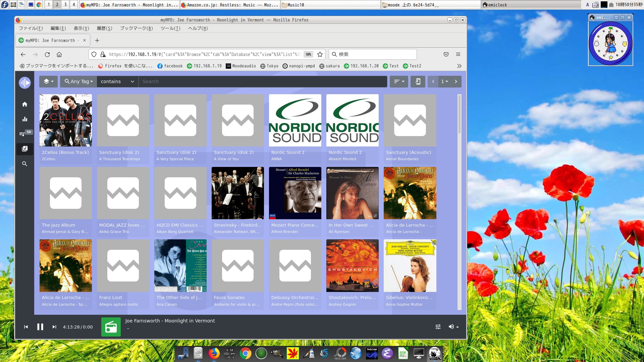644x362 pixels.
Task: Open playback settings via the sliders icon
Action: click(438, 326)
